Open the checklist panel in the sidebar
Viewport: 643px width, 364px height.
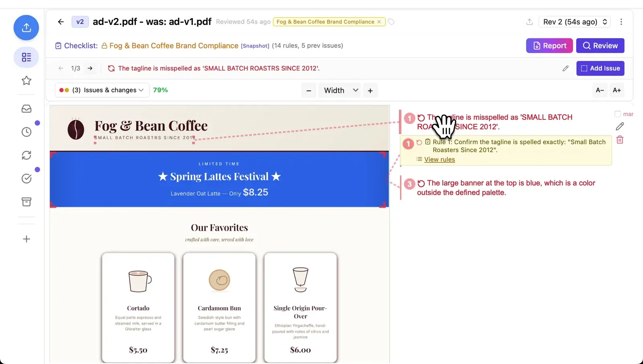click(26, 57)
